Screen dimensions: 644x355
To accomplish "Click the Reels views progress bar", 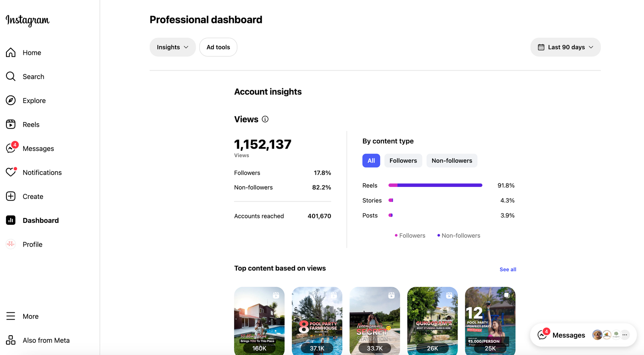I will tap(435, 185).
